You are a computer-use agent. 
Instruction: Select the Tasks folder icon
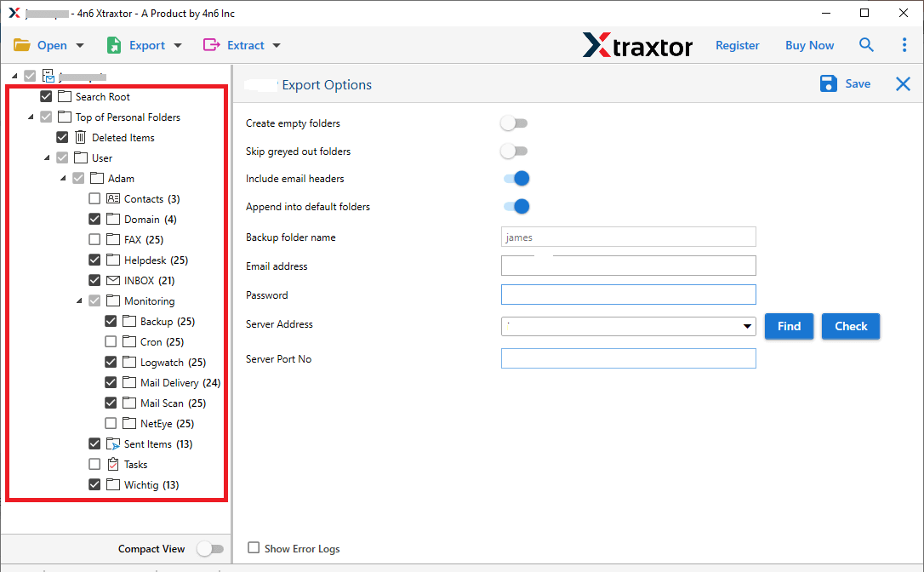click(113, 464)
